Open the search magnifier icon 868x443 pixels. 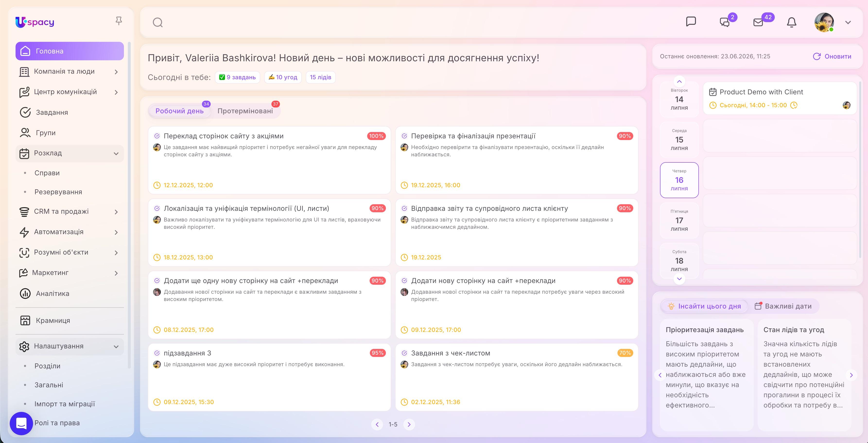[158, 23]
